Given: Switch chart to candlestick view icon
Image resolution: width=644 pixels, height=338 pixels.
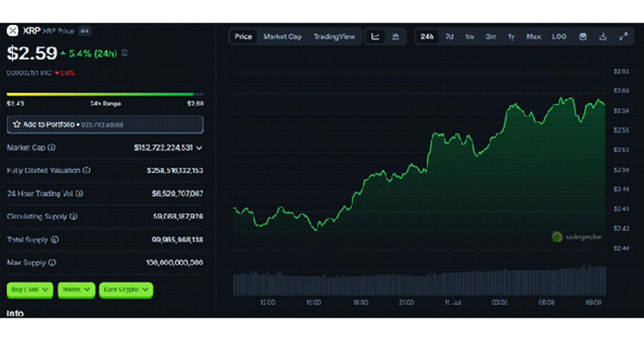Looking at the screenshot, I should click(396, 36).
